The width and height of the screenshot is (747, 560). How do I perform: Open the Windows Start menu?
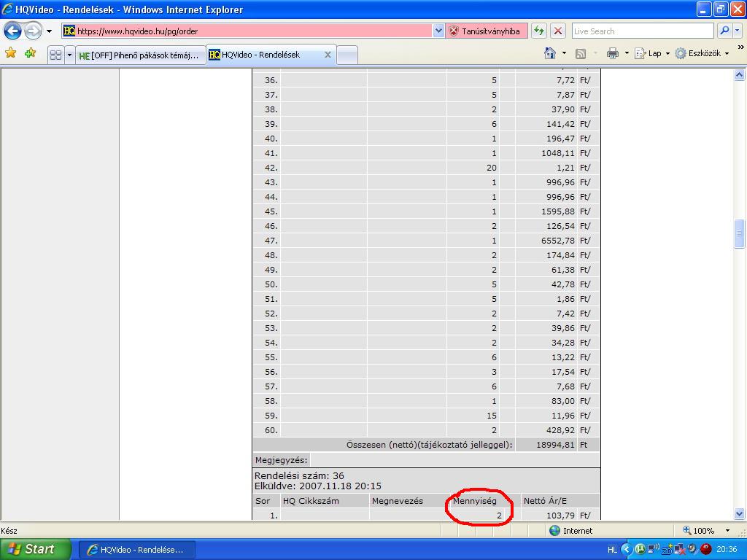point(36,550)
